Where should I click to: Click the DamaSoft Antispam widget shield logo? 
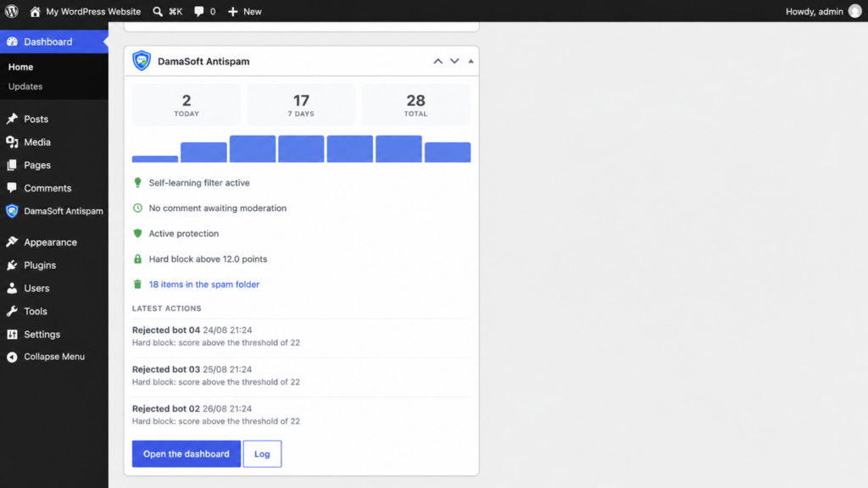142,61
